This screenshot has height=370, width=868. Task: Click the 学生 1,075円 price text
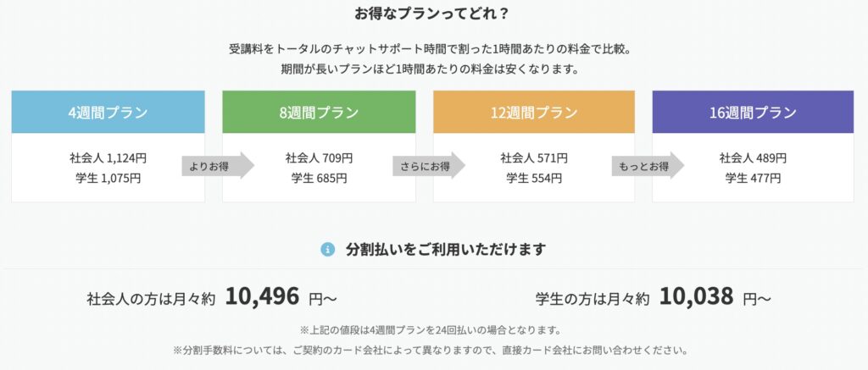108,178
